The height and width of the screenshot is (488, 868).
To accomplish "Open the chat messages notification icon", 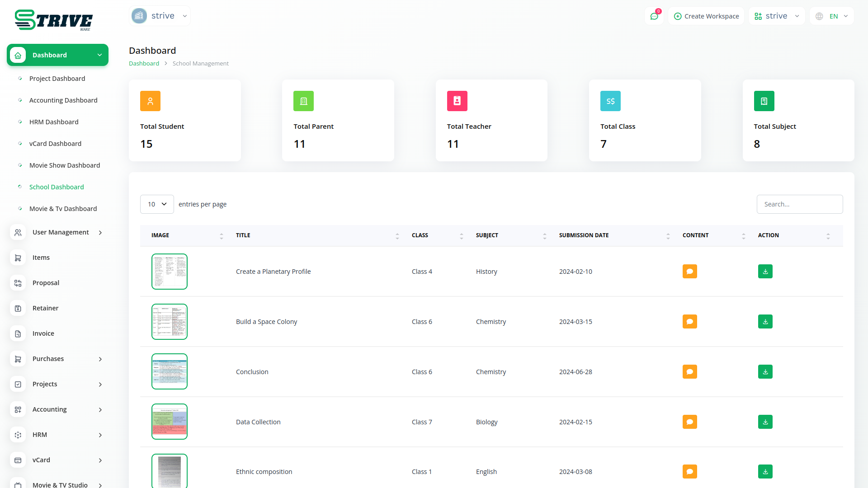I will tap(654, 16).
